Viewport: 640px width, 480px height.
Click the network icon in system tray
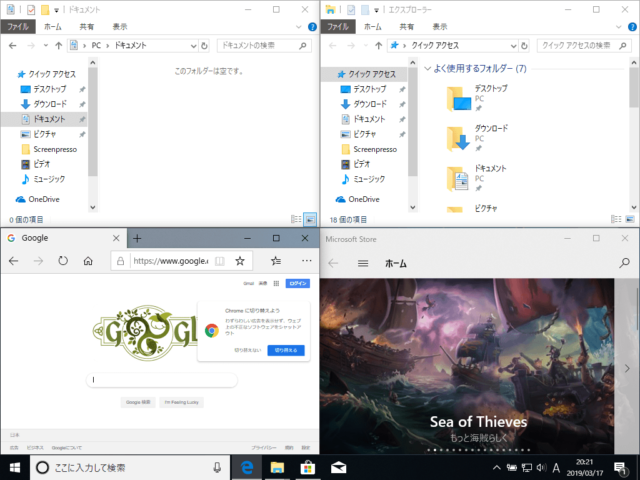tap(527, 467)
